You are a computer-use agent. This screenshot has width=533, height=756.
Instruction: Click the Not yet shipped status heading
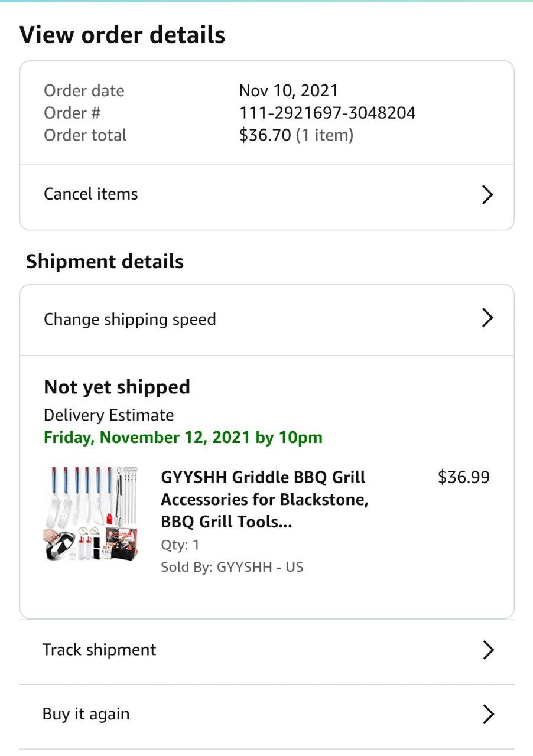point(117,387)
